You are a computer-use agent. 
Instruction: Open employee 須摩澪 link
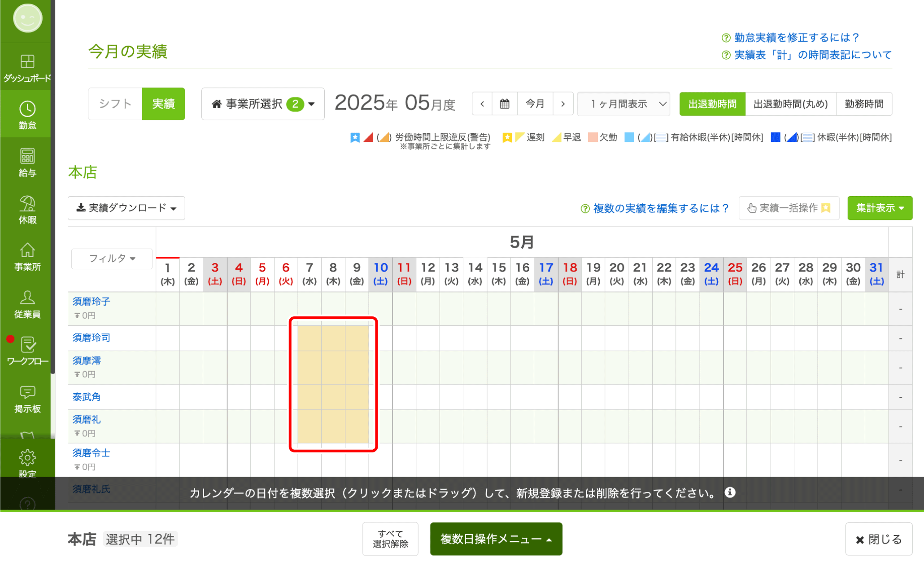pos(87,361)
